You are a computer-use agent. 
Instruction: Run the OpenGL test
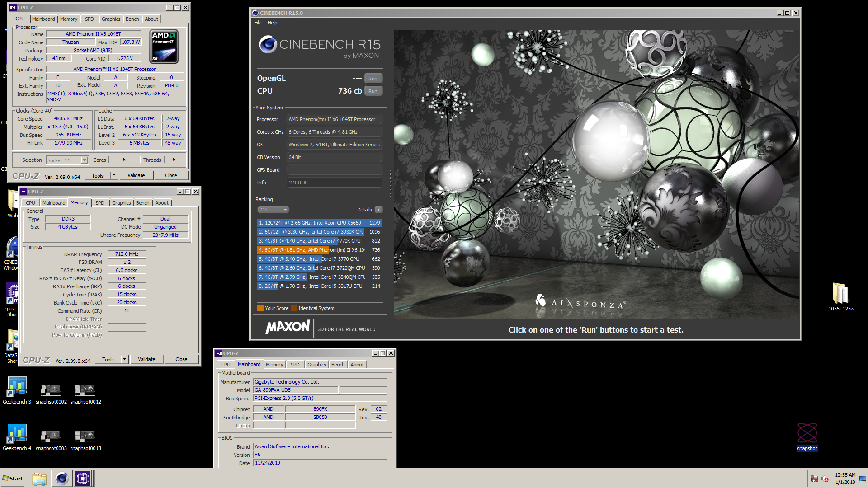[373, 79]
